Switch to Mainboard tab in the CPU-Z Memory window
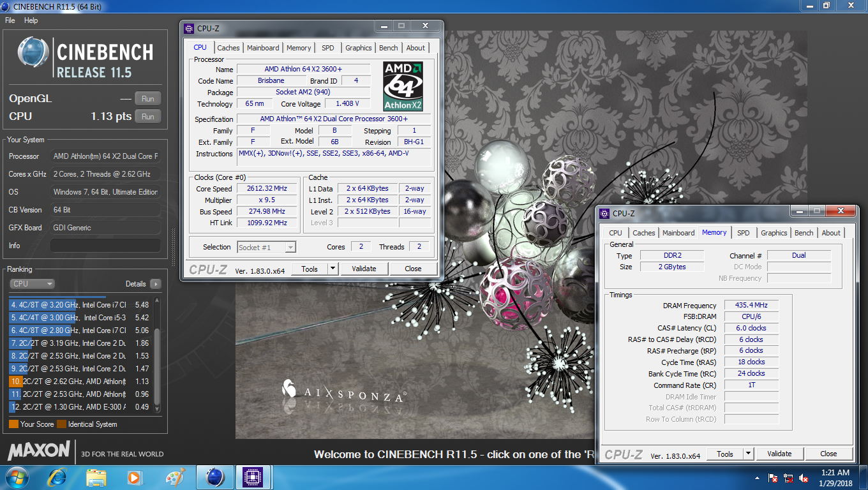Image resolution: width=868 pixels, height=490 pixels. (x=678, y=233)
